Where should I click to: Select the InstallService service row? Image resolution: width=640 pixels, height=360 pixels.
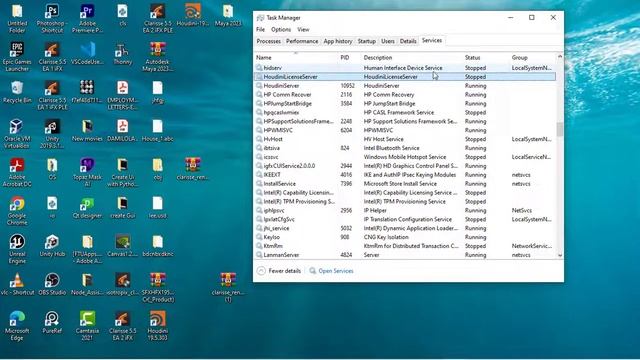point(404,184)
